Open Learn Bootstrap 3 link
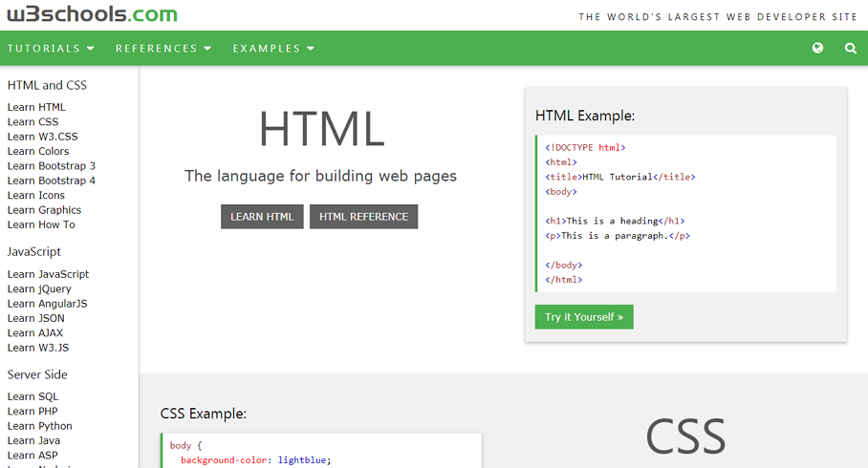The width and height of the screenshot is (868, 468). 52,165
